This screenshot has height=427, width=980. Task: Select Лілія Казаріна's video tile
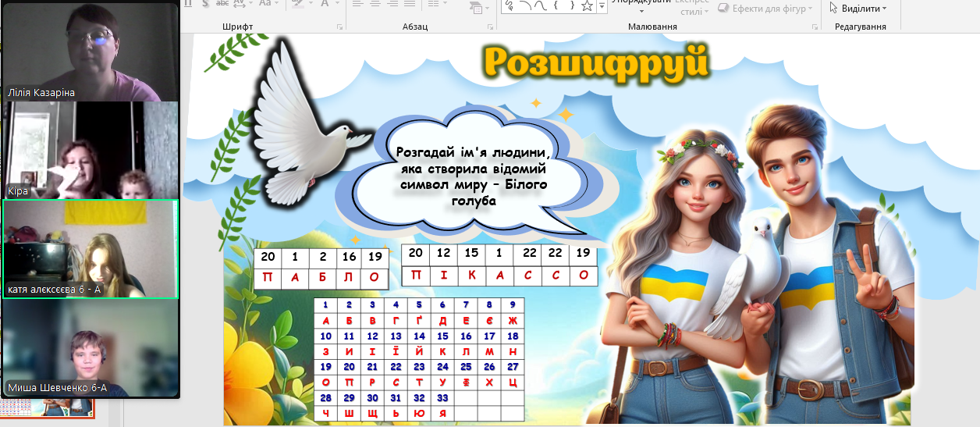(91, 52)
